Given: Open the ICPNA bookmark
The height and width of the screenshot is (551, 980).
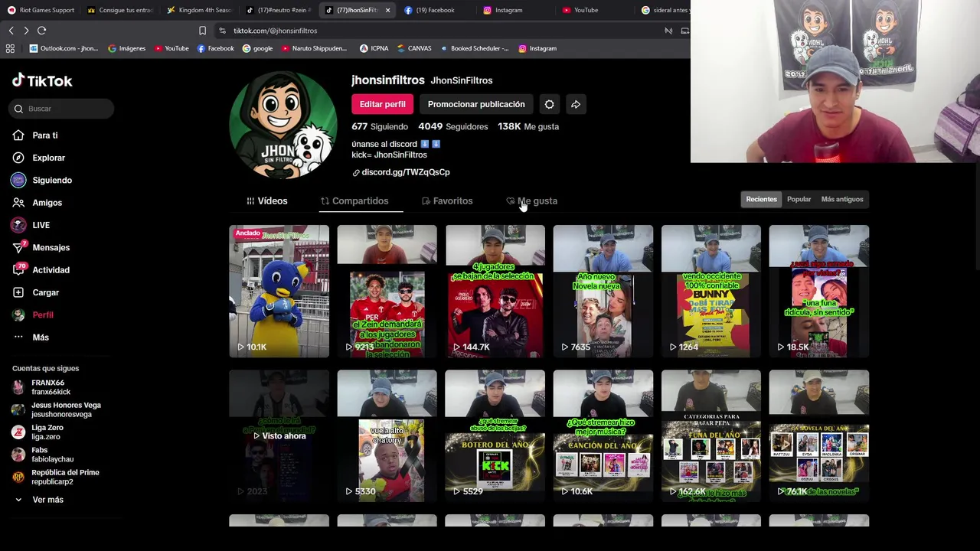Looking at the screenshot, I should click(x=374, y=48).
